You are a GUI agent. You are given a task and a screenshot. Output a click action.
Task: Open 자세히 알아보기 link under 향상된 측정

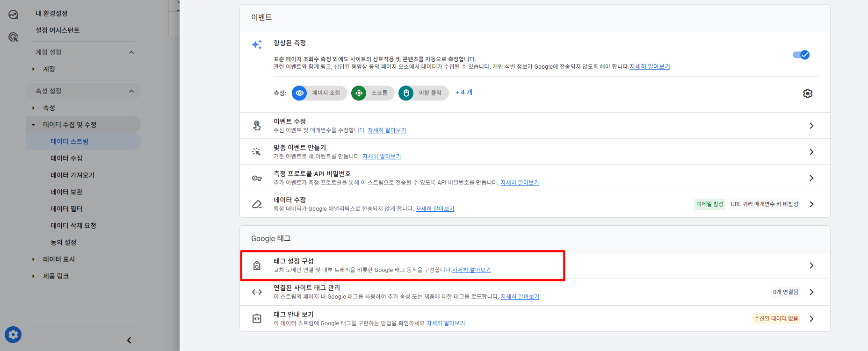click(650, 67)
